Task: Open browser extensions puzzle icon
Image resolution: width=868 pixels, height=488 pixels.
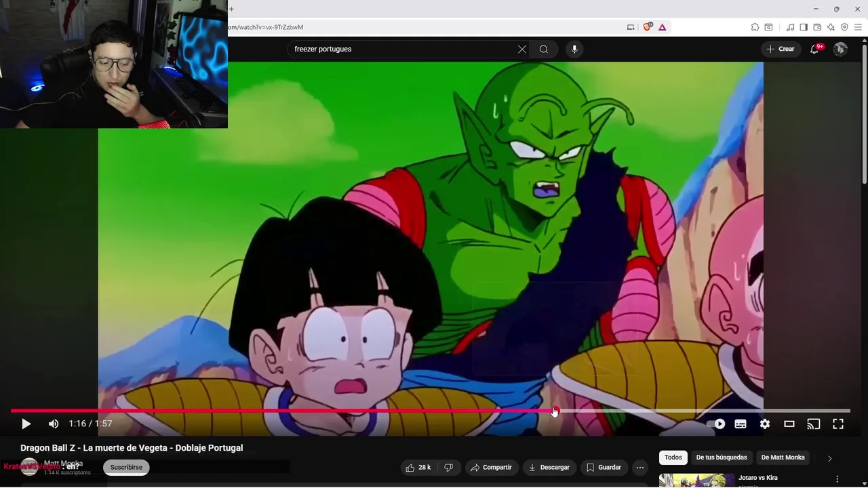Action: point(755,27)
